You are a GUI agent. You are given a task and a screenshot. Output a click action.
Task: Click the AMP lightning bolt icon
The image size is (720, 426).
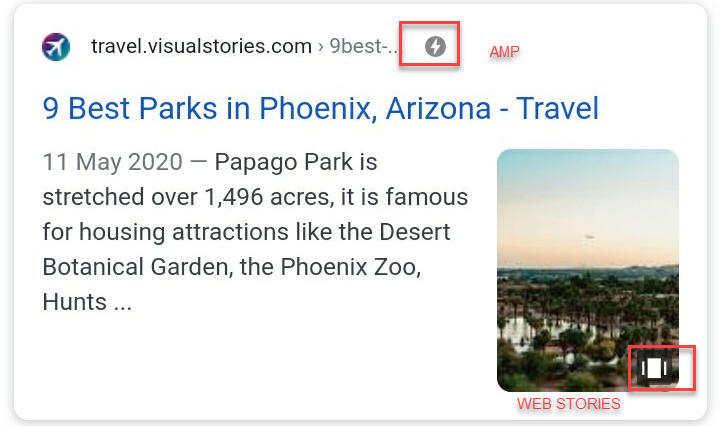[435, 46]
